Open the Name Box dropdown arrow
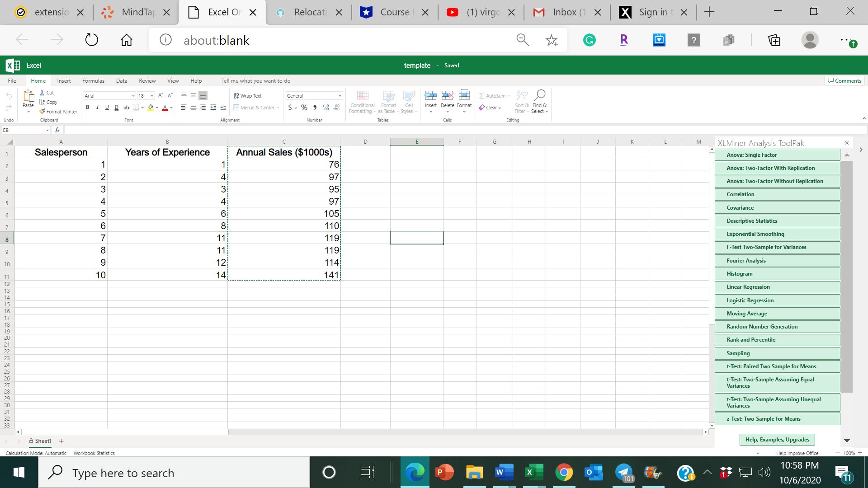Screen dimensions: 868x488 coord(47,130)
